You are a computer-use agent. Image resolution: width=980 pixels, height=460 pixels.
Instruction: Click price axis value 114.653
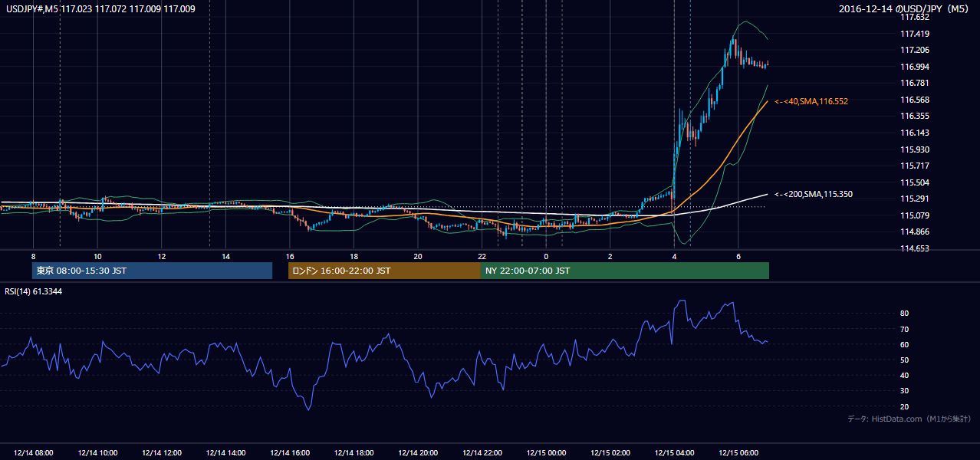point(916,248)
